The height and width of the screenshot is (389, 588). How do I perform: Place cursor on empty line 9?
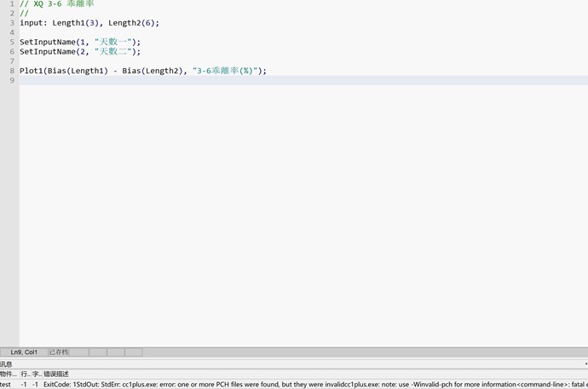pyautogui.click(x=256, y=80)
